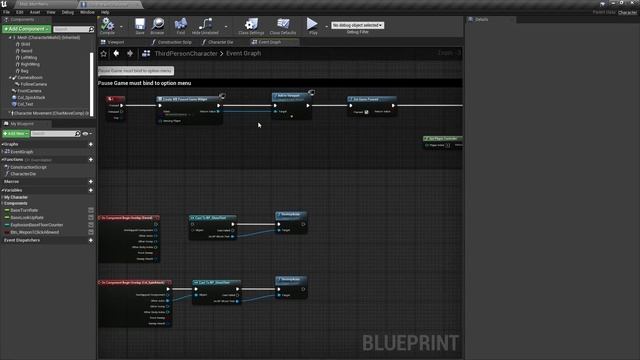Save the blueprint with Save icon
This screenshot has width=640, height=360.
click(x=140, y=24)
